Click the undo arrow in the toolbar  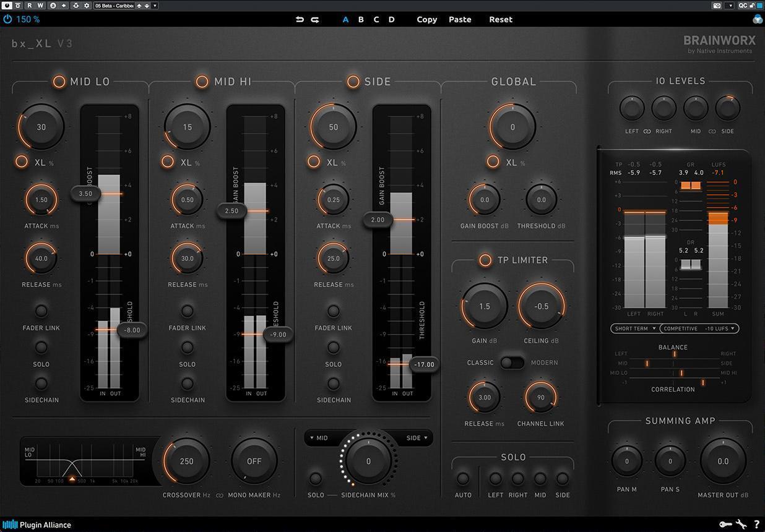click(300, 19)
